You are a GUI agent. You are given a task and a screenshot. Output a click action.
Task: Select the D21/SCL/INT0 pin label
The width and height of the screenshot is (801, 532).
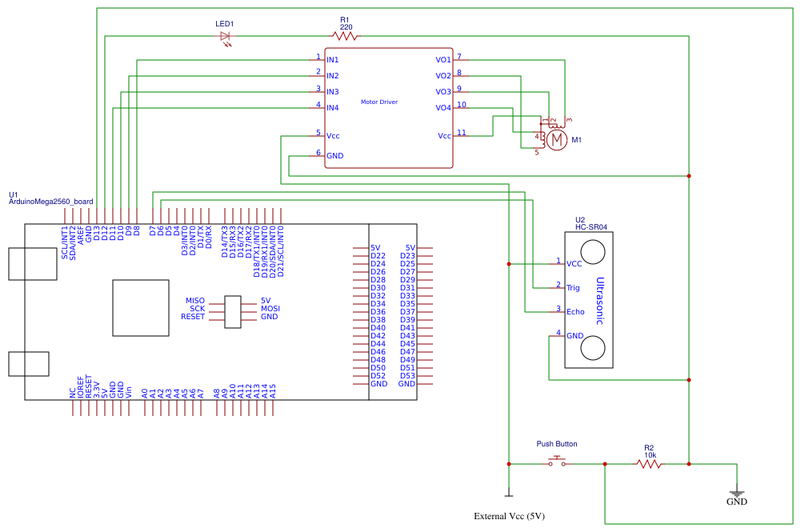coord(280,252)
